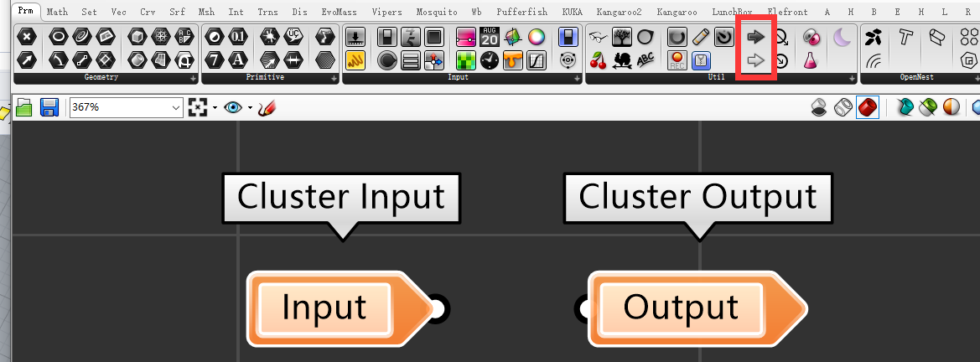
Task: Click the Point parameter icon
Action: [x=27, y=38]
